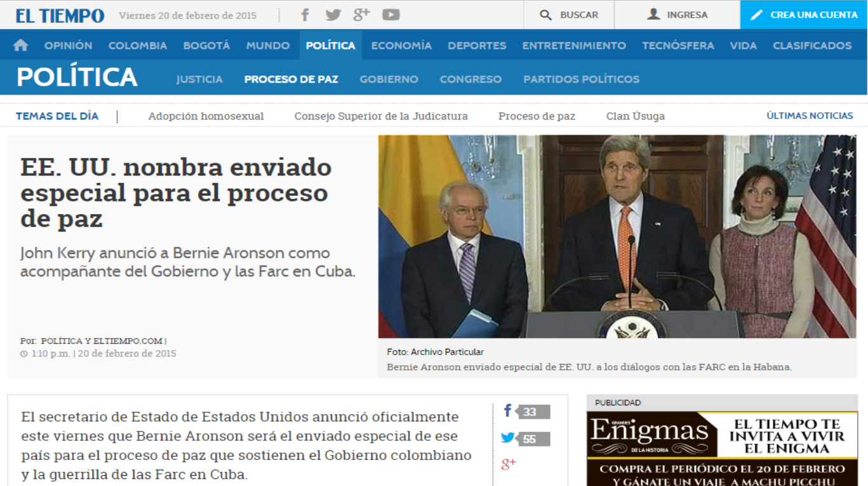Viewport: 868px width, 486px height.
Task: Open the Clan Úsuga topic
Action: pyautogui.click(x=636, y=116)
